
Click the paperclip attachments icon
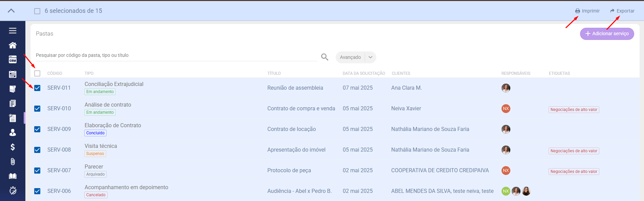click(13, 162)
